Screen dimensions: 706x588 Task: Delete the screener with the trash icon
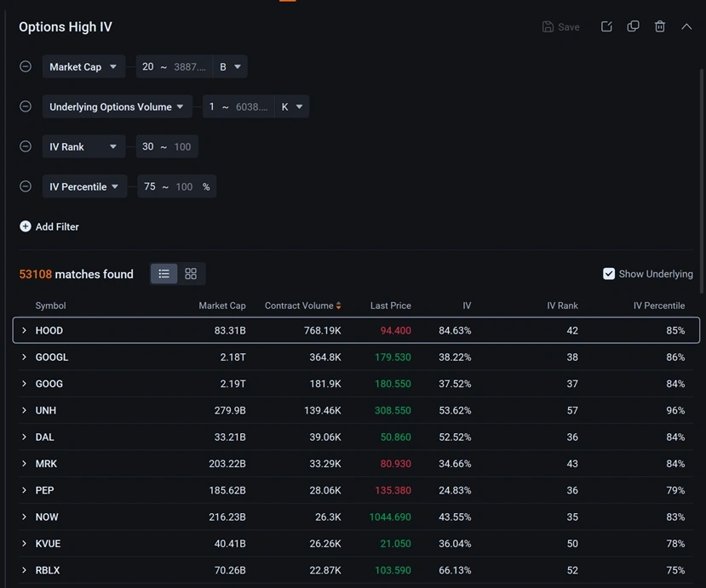660,26
